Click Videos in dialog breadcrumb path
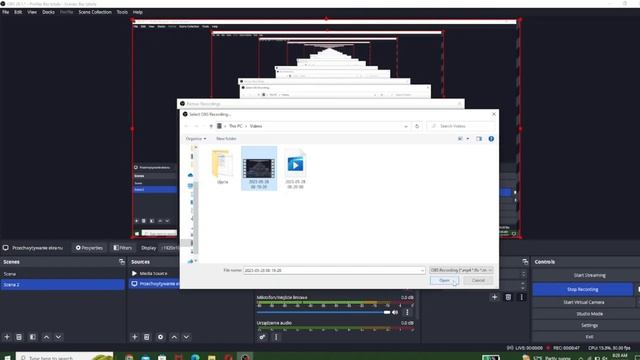This screenshot has width=640, height=360. pyautogui.click(x=256, y=126)
